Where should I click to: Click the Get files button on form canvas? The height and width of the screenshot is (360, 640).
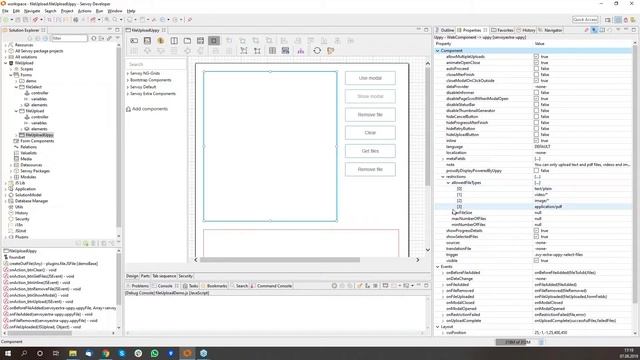[x=370, y=151]
